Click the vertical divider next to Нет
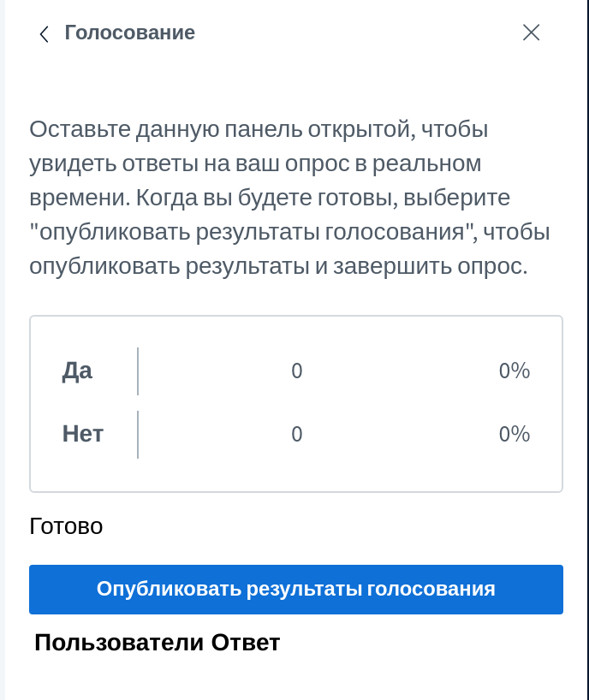This screenshot has height=700, width=589. 138,435
